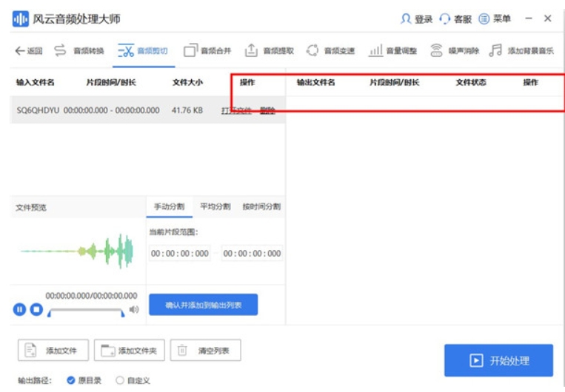
Task: Click 删除 link for SQ6QHDYU row
Action: point(267,110)
